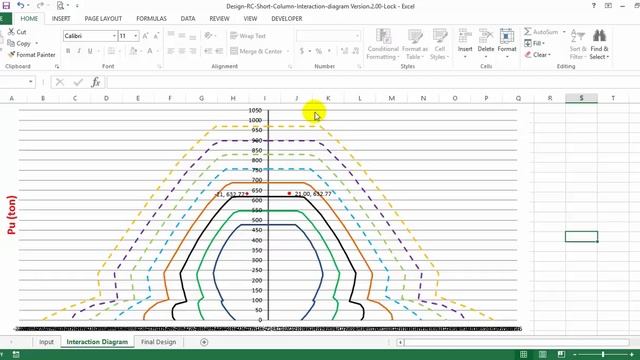
Task: Switch to Normal view in status bar
Action: pyautogui.click(x=523, y=354)
